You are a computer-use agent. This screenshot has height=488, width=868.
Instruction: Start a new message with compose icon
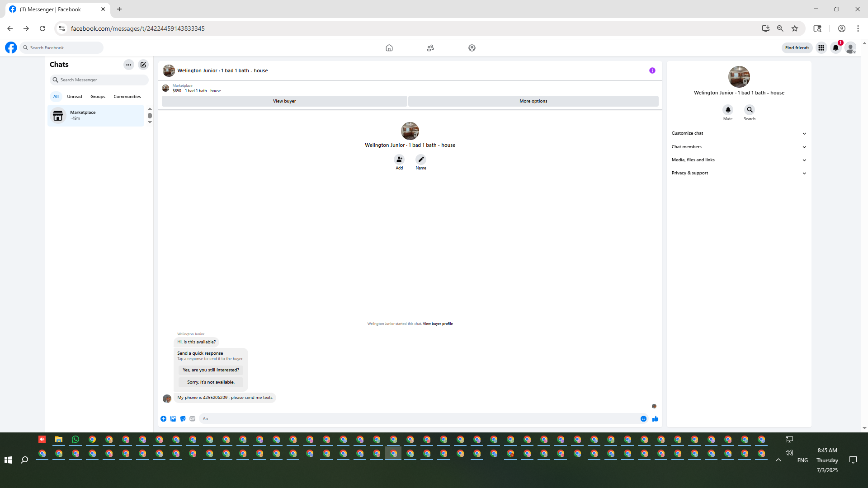click(143, 65)
